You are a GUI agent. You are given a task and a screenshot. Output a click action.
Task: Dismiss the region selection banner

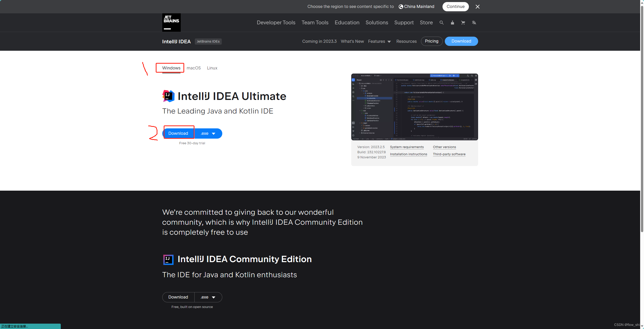(477, 6)
